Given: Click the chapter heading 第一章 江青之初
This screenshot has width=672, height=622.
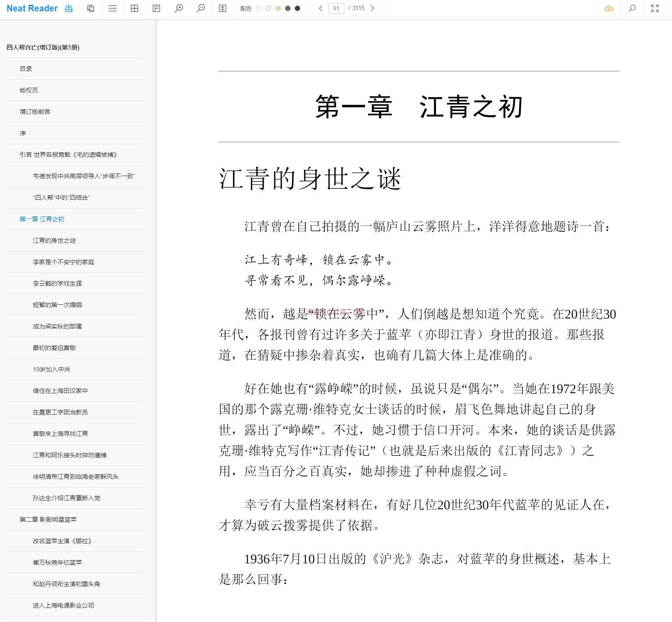Looking at the screenshot, I should [x=419, y=106].
